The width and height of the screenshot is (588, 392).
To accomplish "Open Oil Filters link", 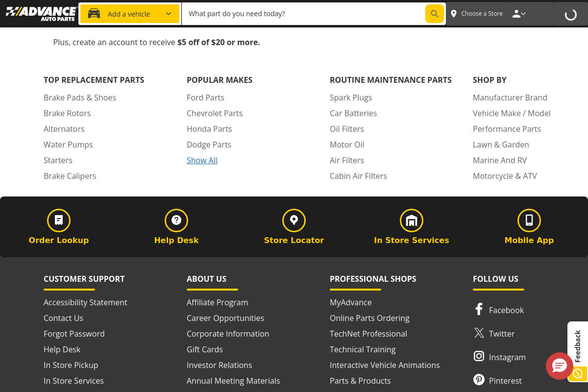I will pos(347,129).
